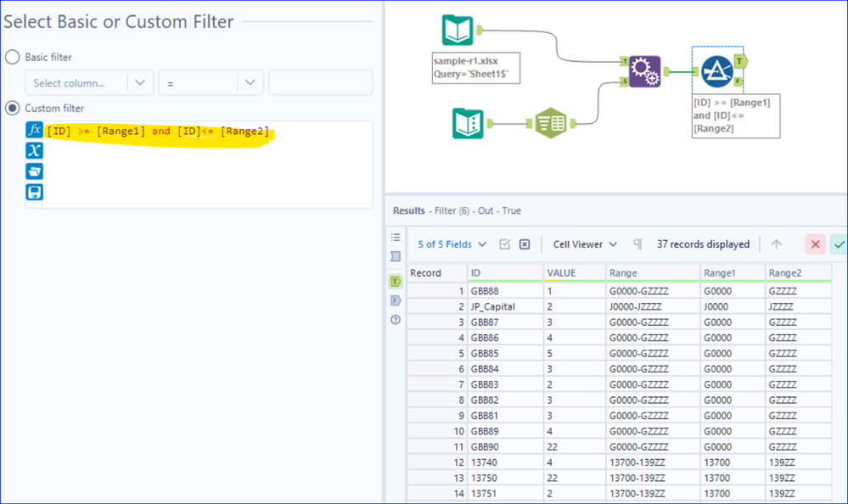Select the lower Text Input book tool
The width and height of the screenshot is (848, 504).
click(x=468, y=123)
